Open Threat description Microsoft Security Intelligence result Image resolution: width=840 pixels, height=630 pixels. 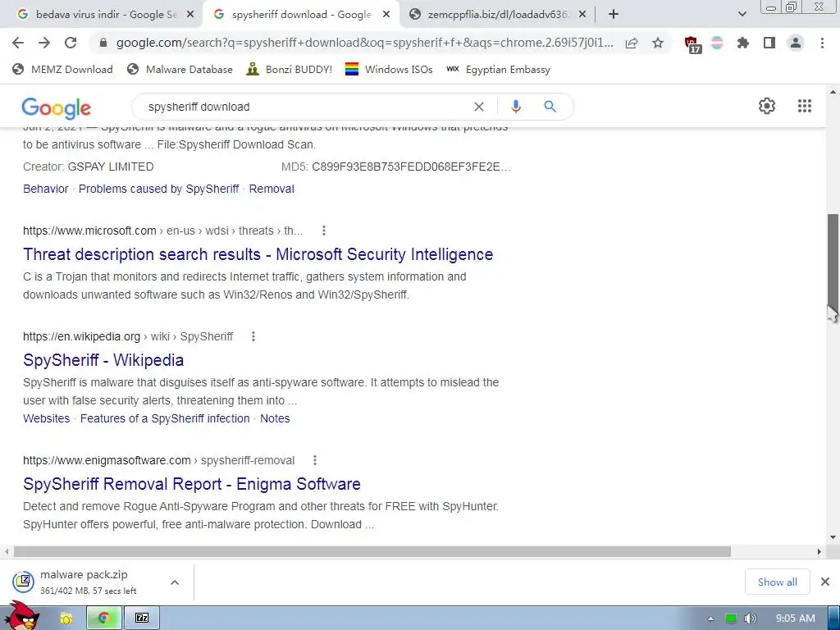tap(258, 254)
